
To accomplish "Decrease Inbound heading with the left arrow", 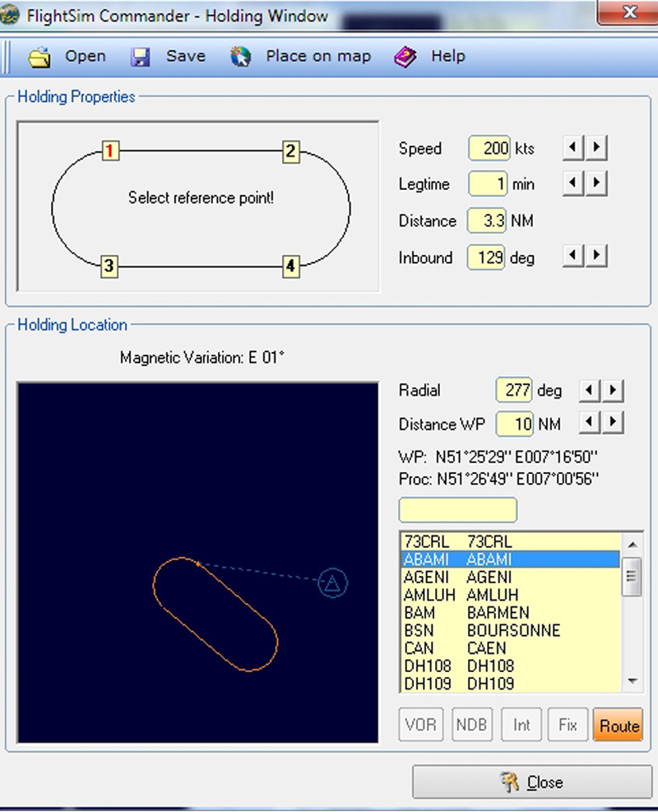I will pos(572,255).
